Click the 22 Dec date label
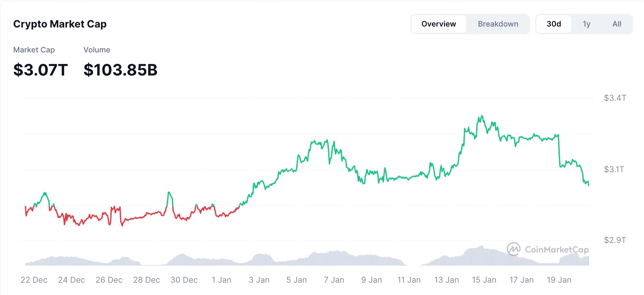644x295 pixels. pos(34,280)
